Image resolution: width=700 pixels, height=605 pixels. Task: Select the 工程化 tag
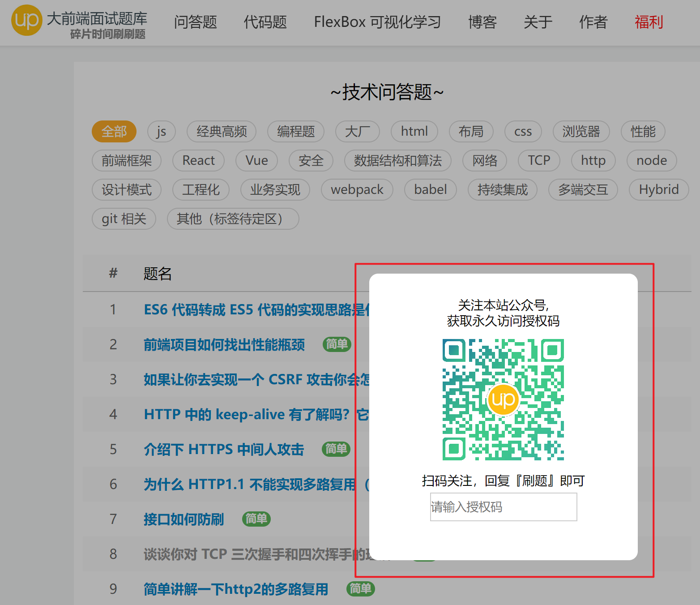(x=201, y=189)
